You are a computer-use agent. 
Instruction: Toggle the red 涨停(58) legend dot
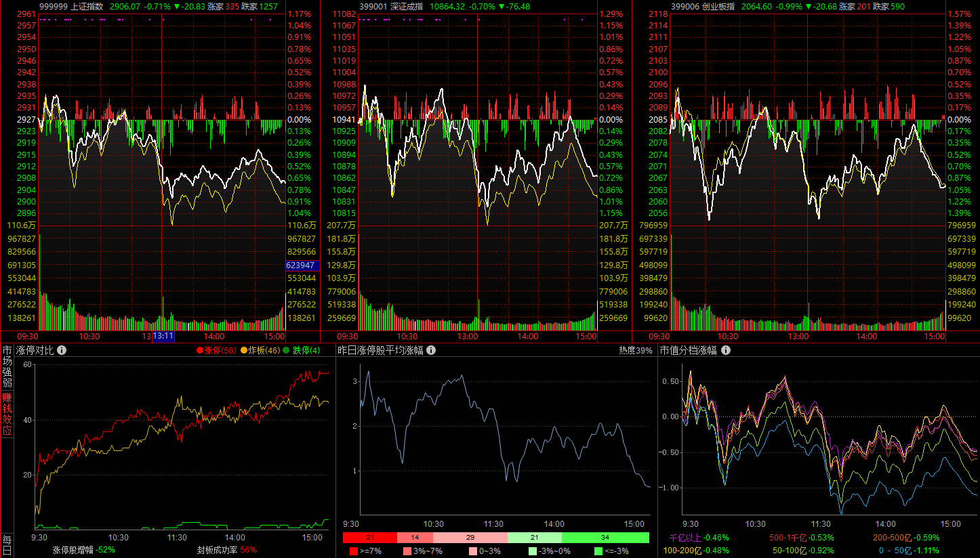point(200,350)
